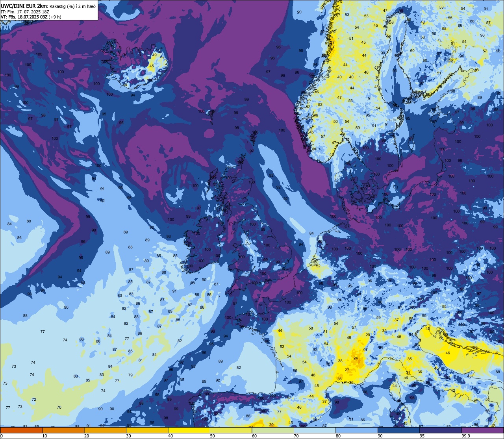Viewport: 504px width, 439px height.
Task: Click the 60–70 light green legend swatch
Action: pyautogui.click(x=273, y=430)
